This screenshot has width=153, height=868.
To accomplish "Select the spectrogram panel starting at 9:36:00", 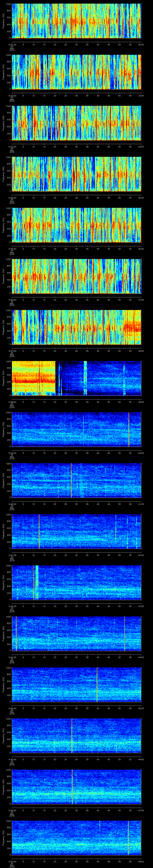I will (77, 276).
